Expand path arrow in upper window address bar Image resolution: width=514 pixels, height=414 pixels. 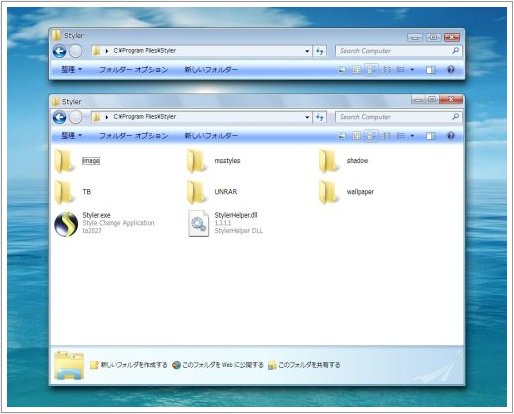[107, 51]
